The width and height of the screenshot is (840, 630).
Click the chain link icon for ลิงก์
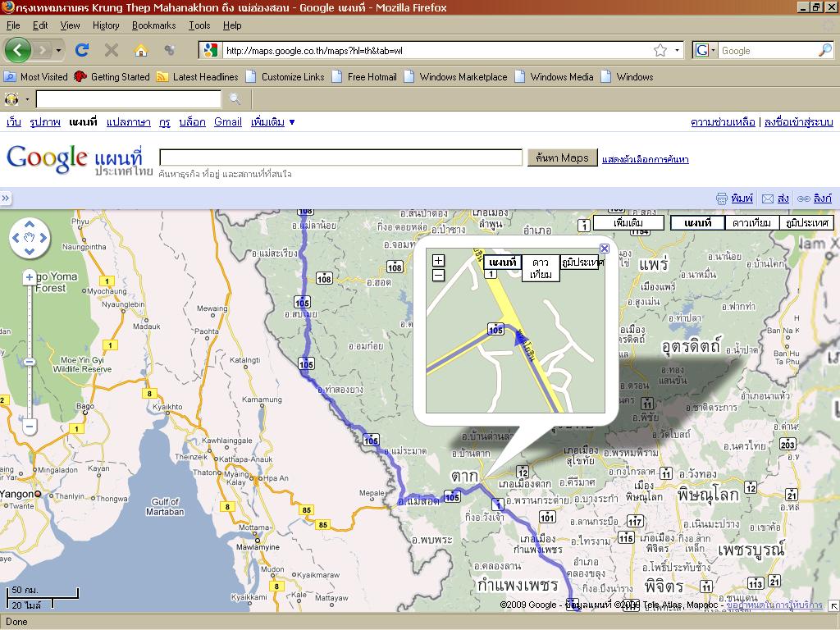(x=804, y=199)
